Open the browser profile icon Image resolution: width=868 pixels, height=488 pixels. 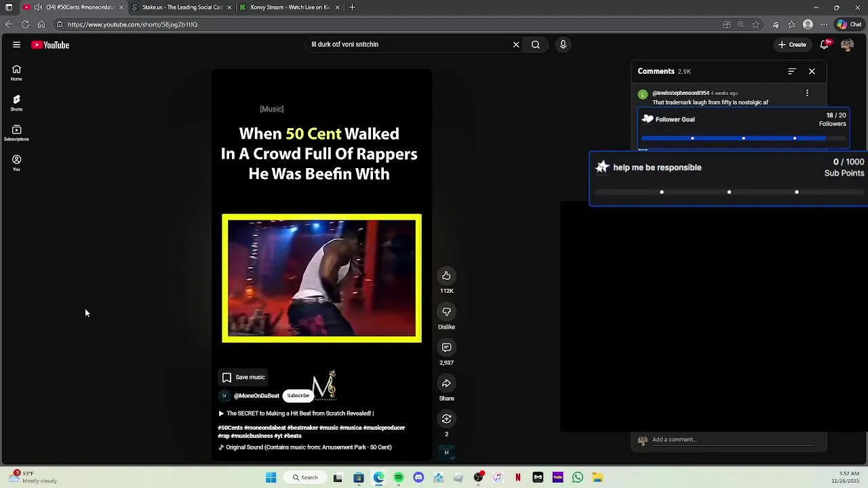(808, 24)
